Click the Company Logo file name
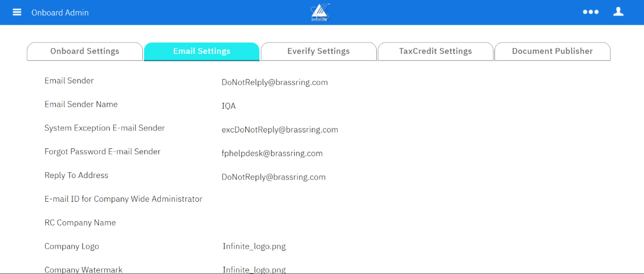The image size is (644, 274). click(x=254, y=246)
